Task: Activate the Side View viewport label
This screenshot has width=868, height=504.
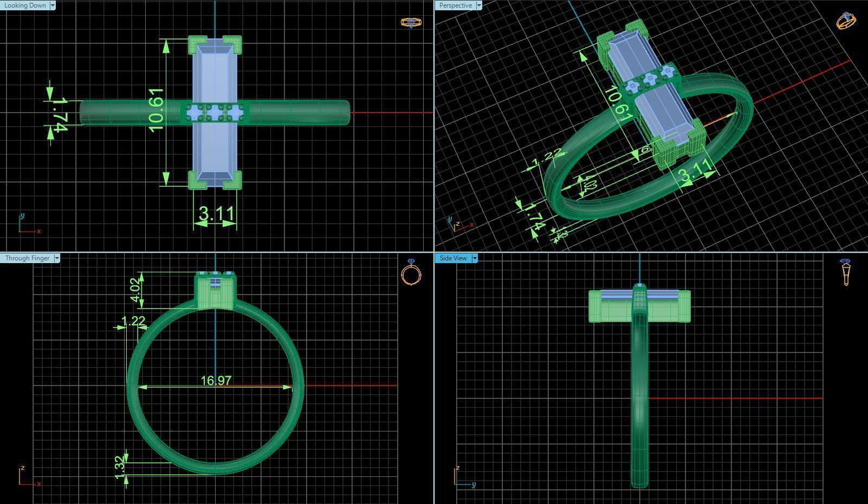Action: pos(454,258)
